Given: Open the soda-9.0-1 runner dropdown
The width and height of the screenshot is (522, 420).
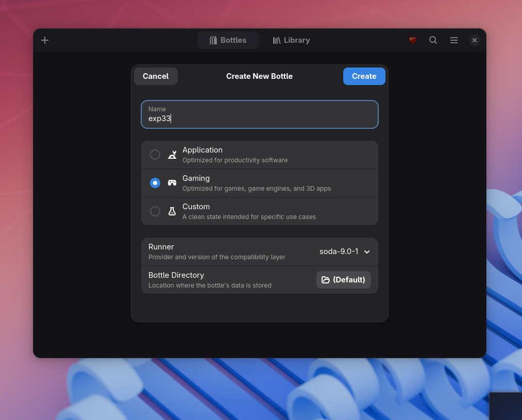Looking at the screenshot, I should click(x=345, y=251).
